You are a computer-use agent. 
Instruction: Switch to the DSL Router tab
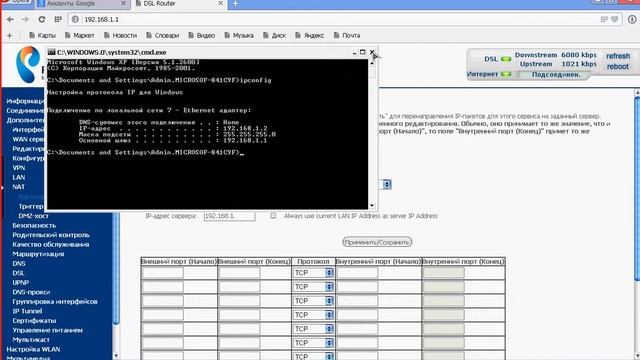pyautogui.click(x=178, y=3)
